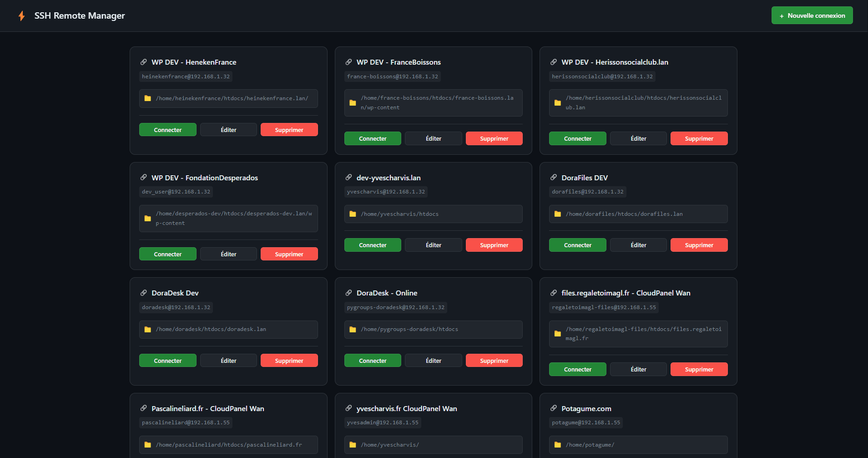Image resolution: width=868 pixels, height=458 pixels.
Task: Delete the WP DEV - Herissonsocialclub.lan connection
Action: pyautogui.click(x=699, y=138)
